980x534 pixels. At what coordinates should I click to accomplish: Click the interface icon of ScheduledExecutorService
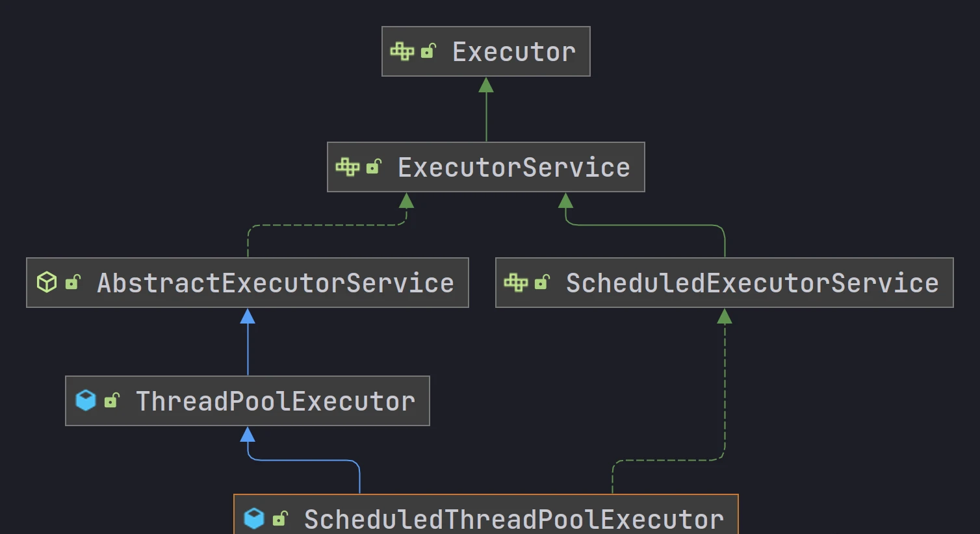[x=515, y=283]
